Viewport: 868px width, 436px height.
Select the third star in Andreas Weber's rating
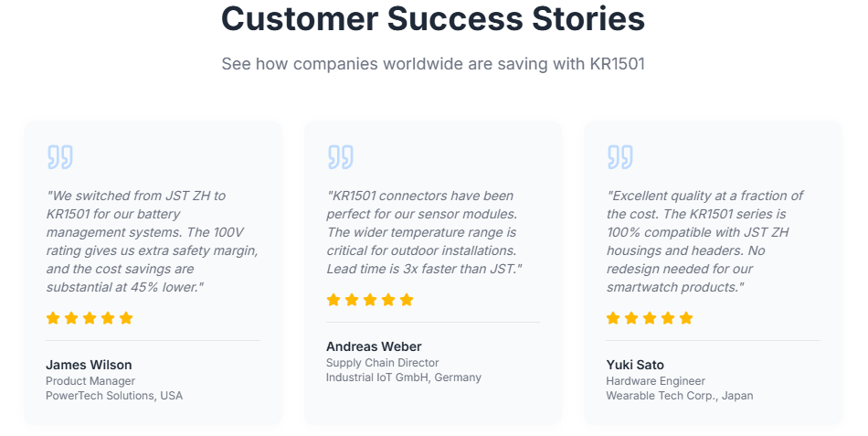[x=370, y=300]
